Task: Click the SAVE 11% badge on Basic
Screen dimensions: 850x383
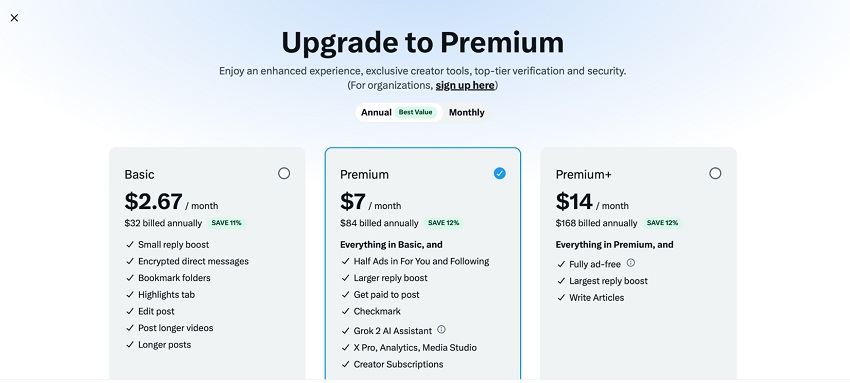Action: [226, 223]
